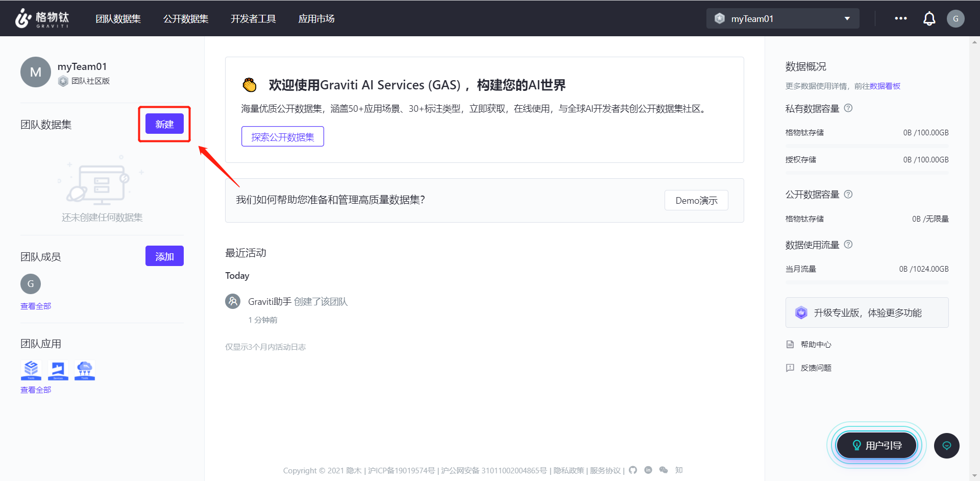Click the Graviti助手 activity avatar
This screenshot has width=980, height=481.
point(233,301)
